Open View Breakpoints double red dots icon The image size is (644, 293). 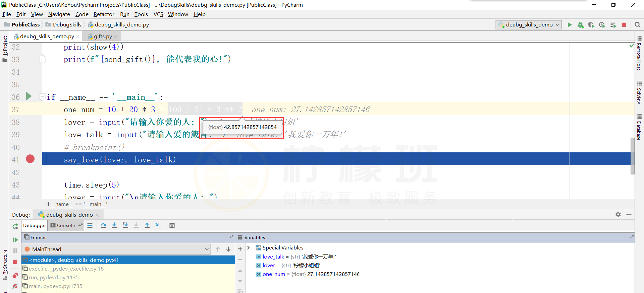(15, 275)
